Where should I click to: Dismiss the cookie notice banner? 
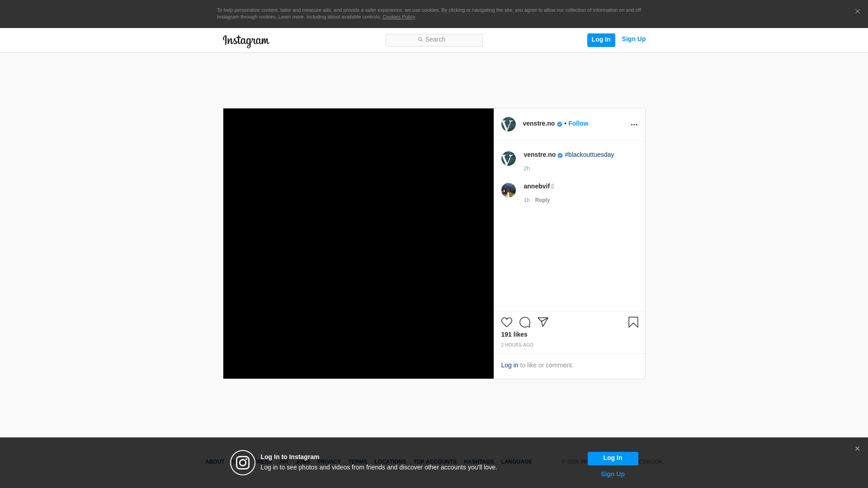click(x=857, y=12)
